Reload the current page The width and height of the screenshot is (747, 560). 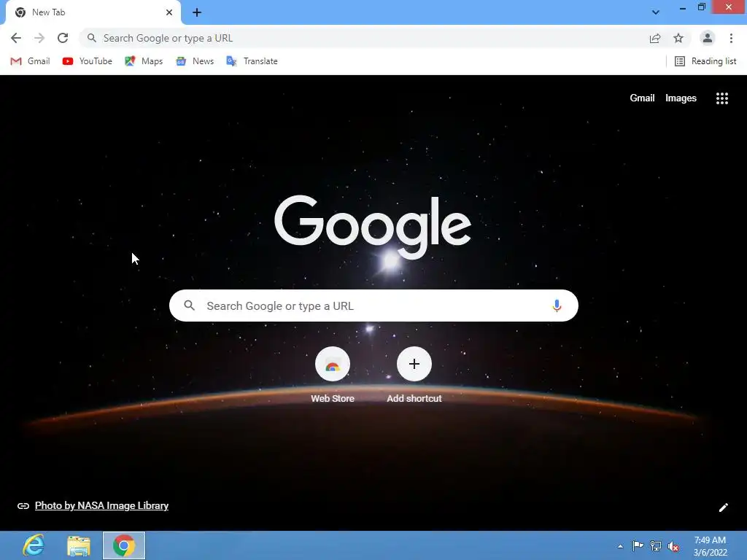(63, 38)
